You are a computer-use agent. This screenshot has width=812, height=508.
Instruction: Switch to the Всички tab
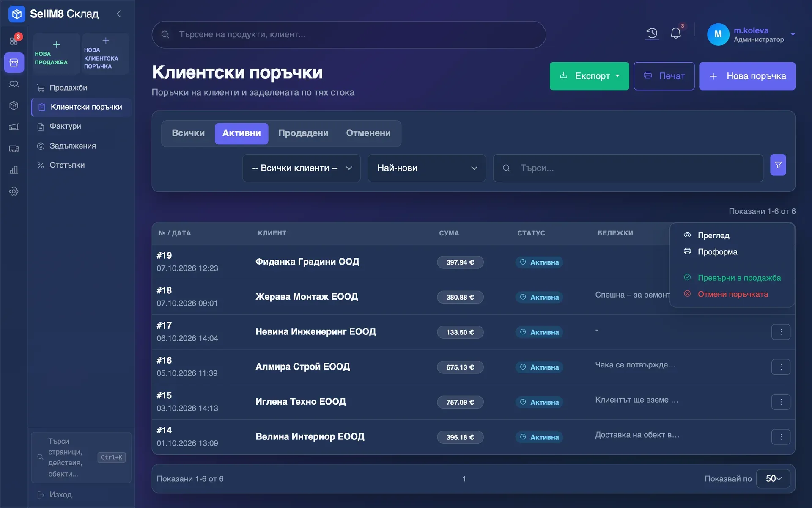(x=188, y=133)
